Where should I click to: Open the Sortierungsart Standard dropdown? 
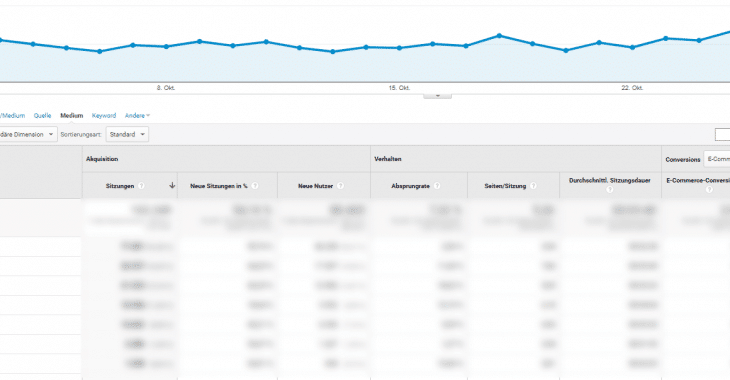(x=127, y=135)
